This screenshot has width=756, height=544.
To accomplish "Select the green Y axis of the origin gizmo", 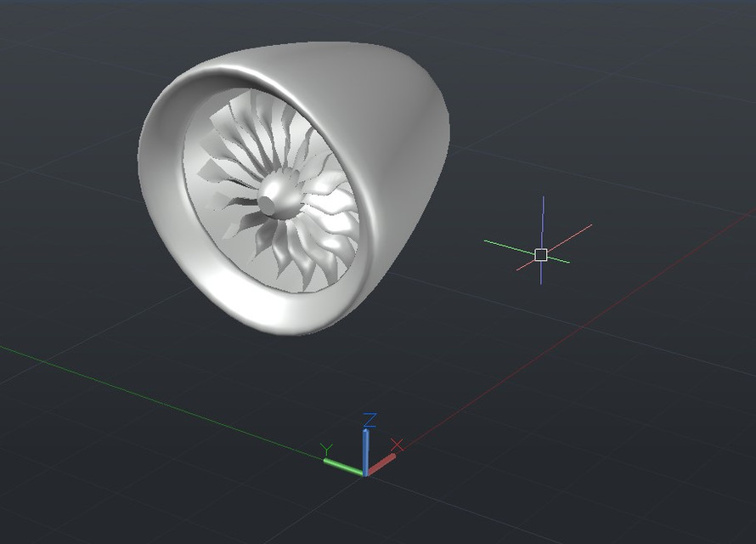I will (x=344, y=463).
